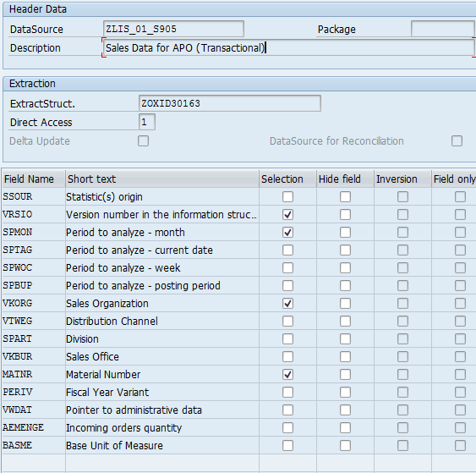Check Hide field for BASME row
The height and width of the screenshot is (473, 476).
(x=346, y=446)
